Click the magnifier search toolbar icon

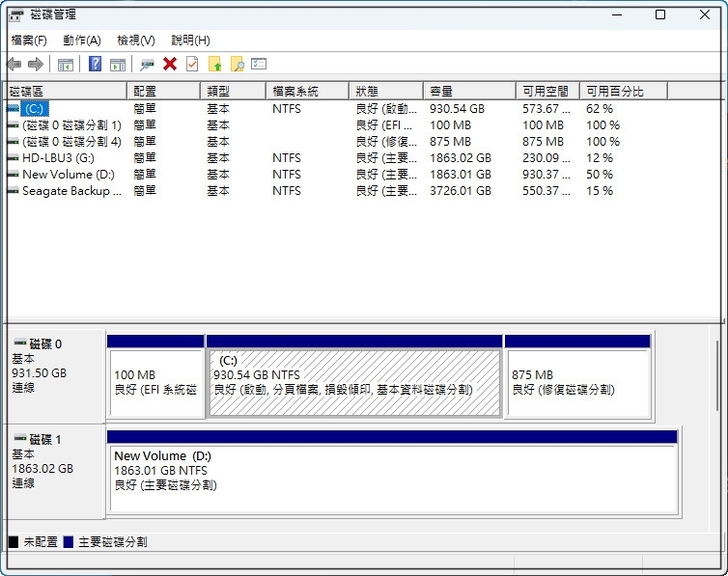(x=237, y=64)
